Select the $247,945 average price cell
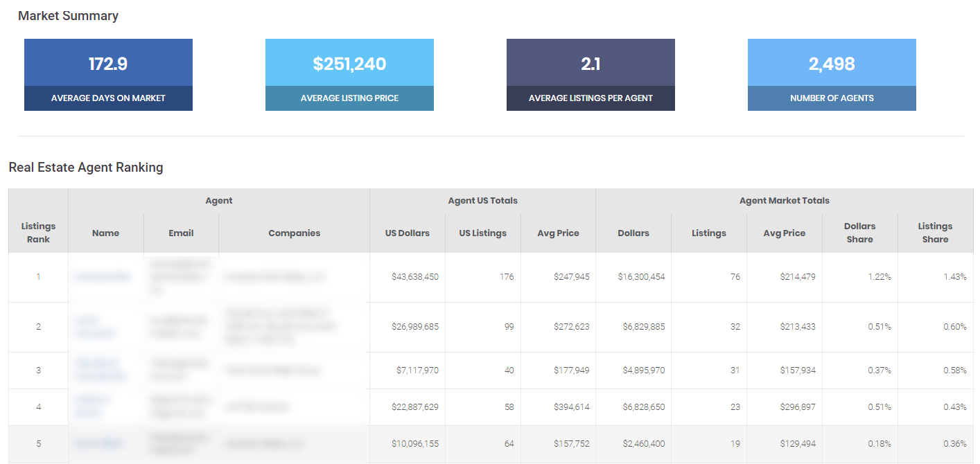Viewport: 980px width, 464px height. pyautogui.click(x=558, y=277)
